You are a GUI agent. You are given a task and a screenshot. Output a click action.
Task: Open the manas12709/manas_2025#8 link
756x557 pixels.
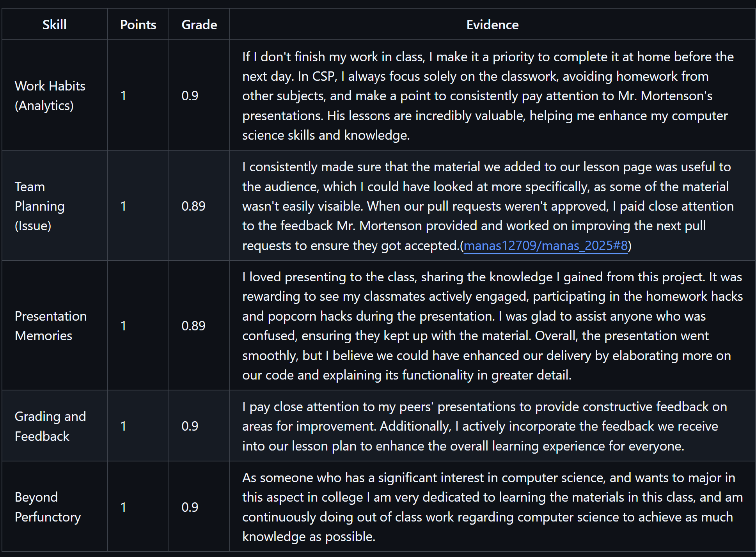tap(545, 246)
